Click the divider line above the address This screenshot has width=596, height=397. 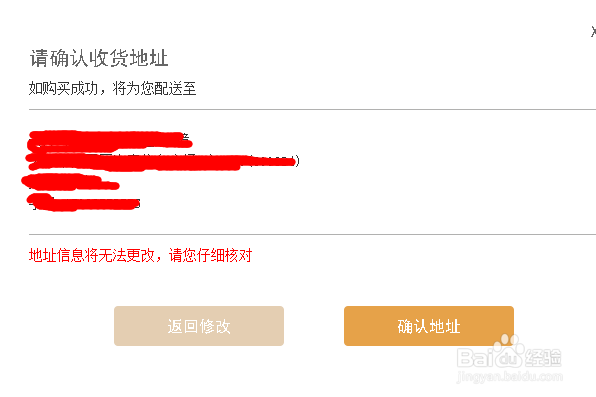point(312,110)
